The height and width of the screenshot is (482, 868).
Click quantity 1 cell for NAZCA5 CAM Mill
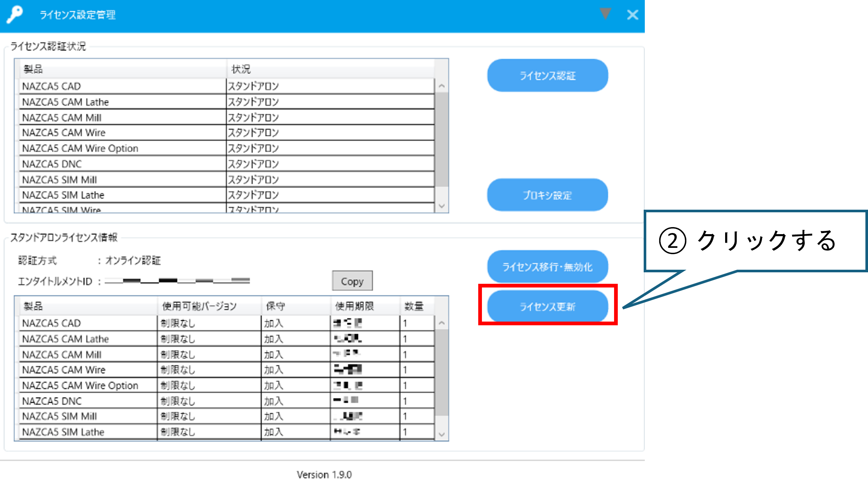pyautogui.click(x=417, y=354)
